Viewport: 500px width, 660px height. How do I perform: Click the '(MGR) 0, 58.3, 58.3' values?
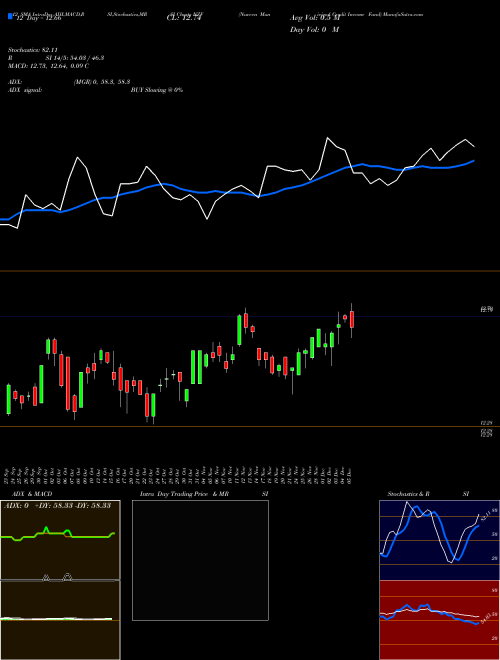[102, 82]
